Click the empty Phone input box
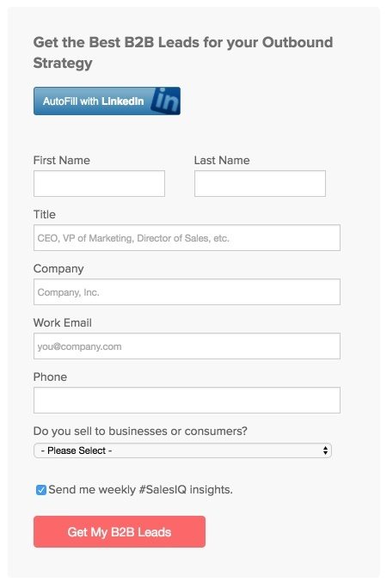This screenshot has height=588, width=387. (187, 400)
